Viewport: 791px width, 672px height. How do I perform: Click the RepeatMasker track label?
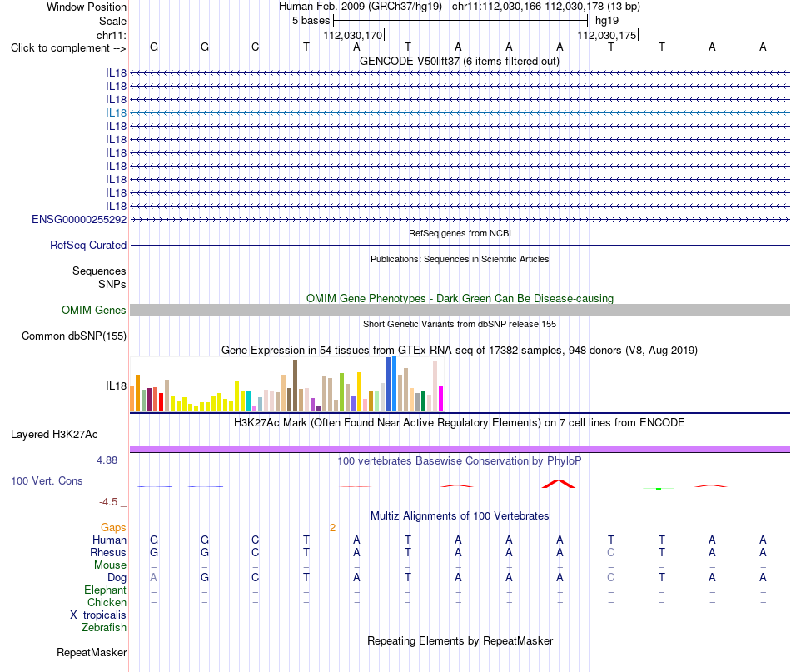(92, 652)
